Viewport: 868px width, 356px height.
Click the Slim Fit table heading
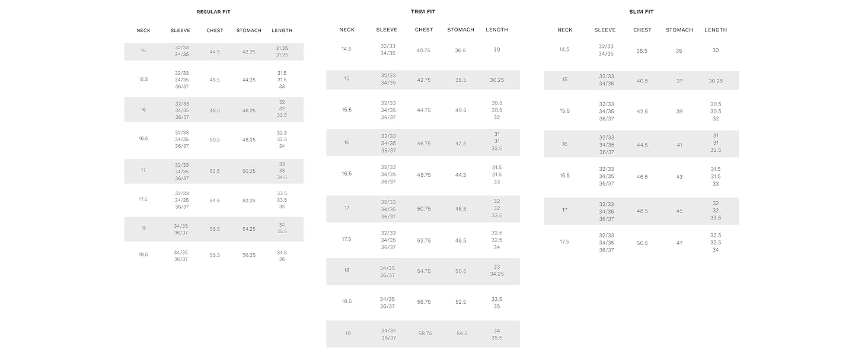tap(642, 12)
